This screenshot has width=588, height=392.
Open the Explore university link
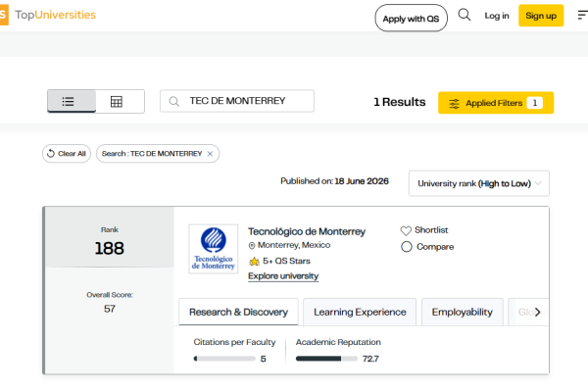coord(283,276)
